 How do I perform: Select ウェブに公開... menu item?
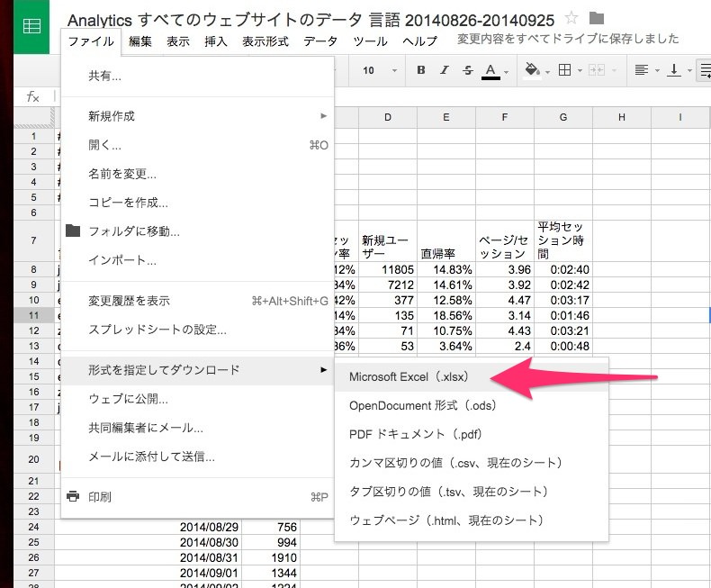click(x=198, y=399)
